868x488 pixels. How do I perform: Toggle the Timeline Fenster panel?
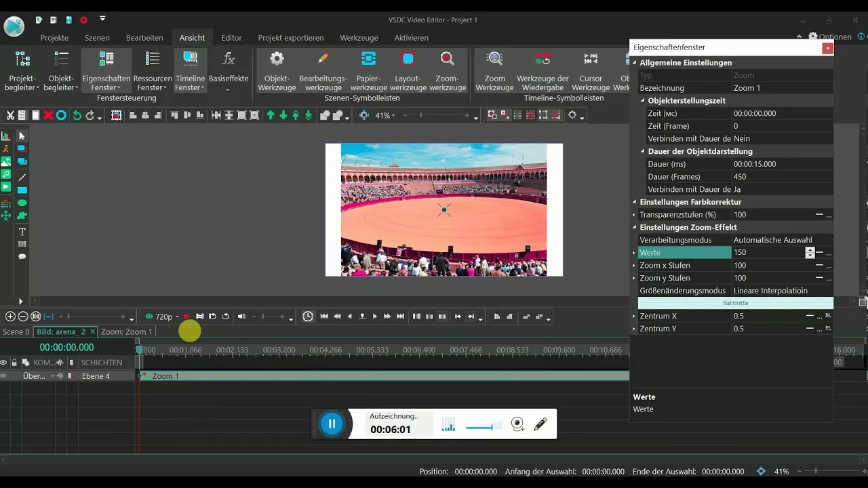point(191,68)
